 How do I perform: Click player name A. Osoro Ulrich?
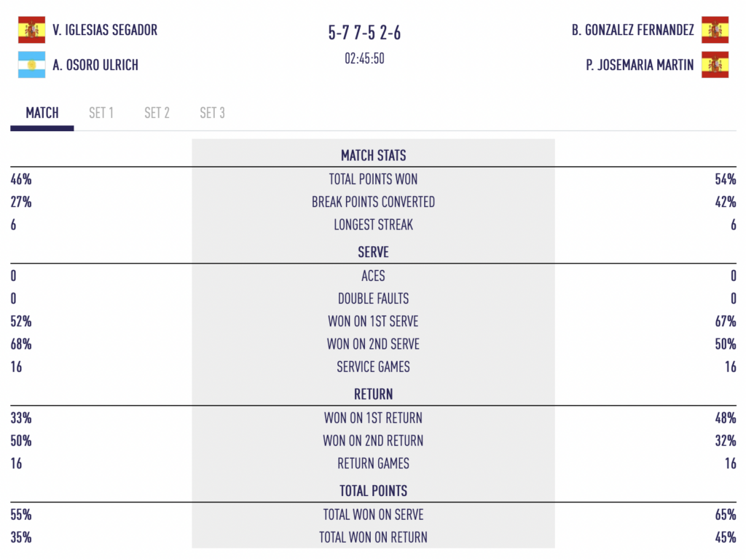(x=95, y=65)
